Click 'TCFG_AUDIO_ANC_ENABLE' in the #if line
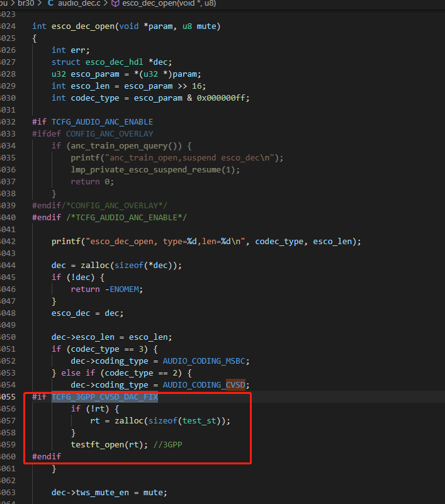Screen dimensions: 445x504 coord(102,122)
